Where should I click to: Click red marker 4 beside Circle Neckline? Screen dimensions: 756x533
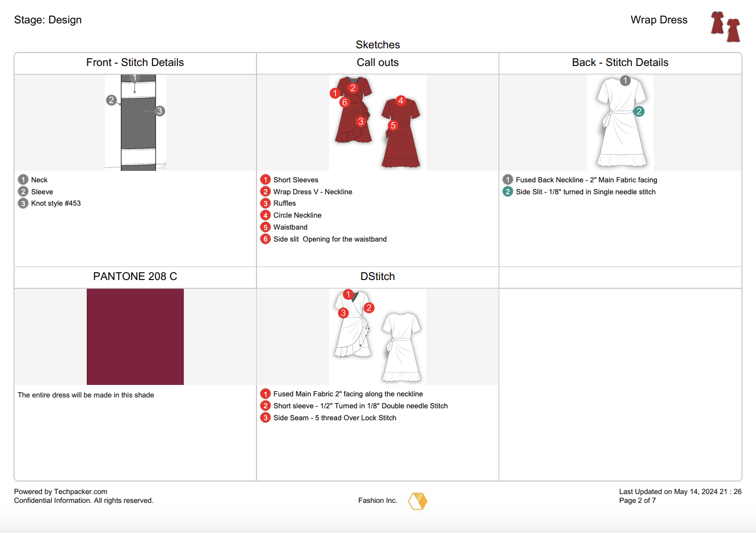coord(265,215)
